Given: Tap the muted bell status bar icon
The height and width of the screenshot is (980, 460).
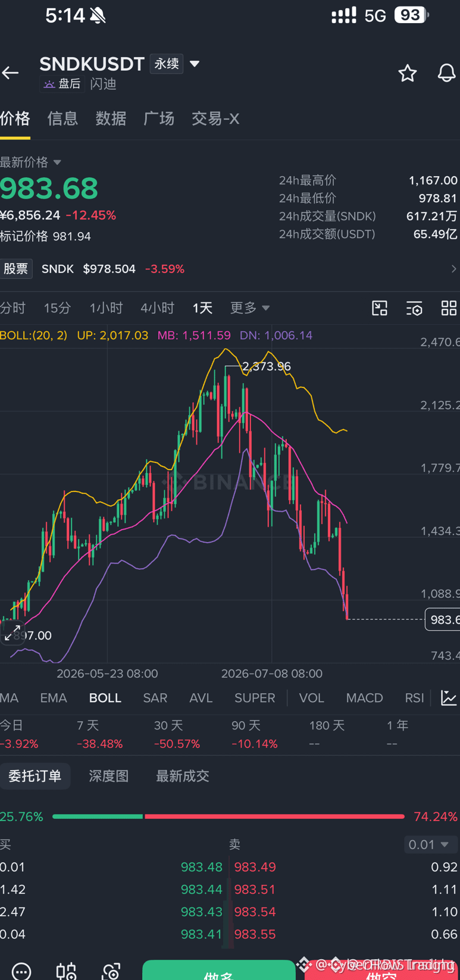Looking at the screenshot, I should [x=98, y=15].
